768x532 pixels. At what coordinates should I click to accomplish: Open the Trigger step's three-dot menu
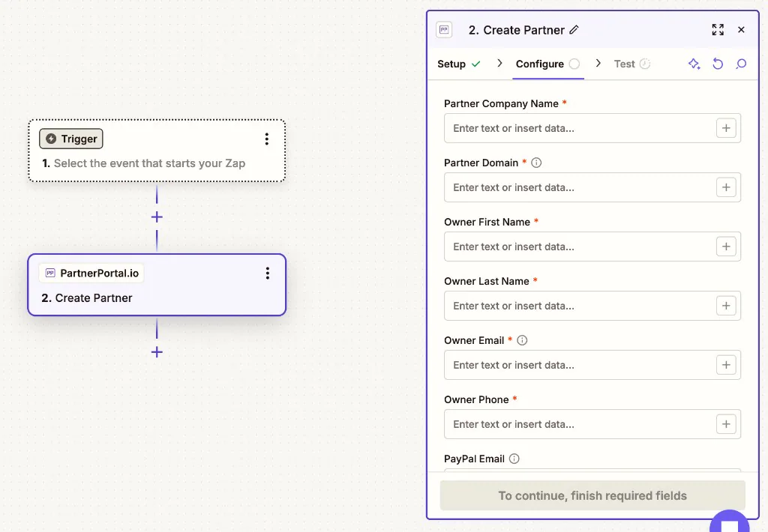tap(267, 139)
